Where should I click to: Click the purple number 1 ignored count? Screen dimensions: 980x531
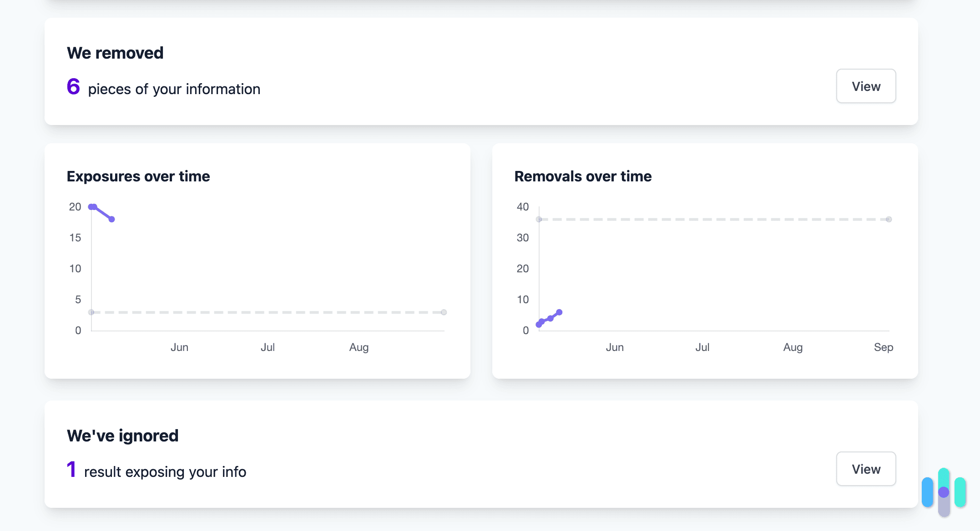pos(71,470)
